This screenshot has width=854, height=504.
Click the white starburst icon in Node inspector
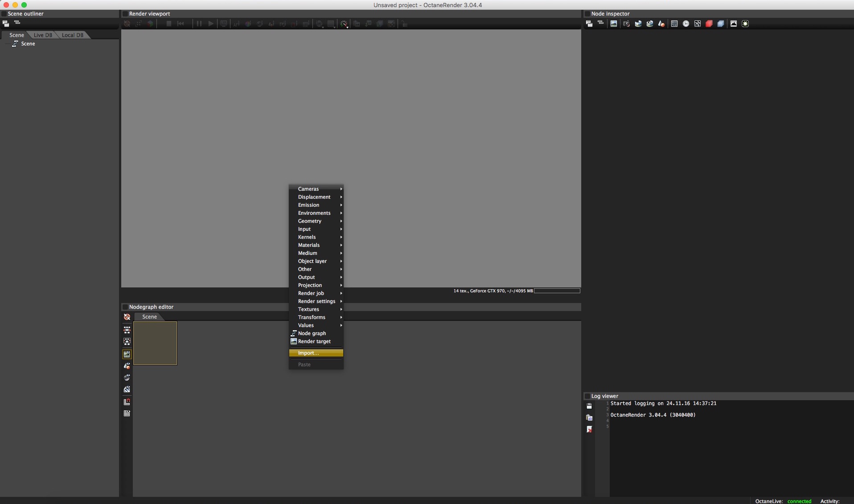coord(745,24)
